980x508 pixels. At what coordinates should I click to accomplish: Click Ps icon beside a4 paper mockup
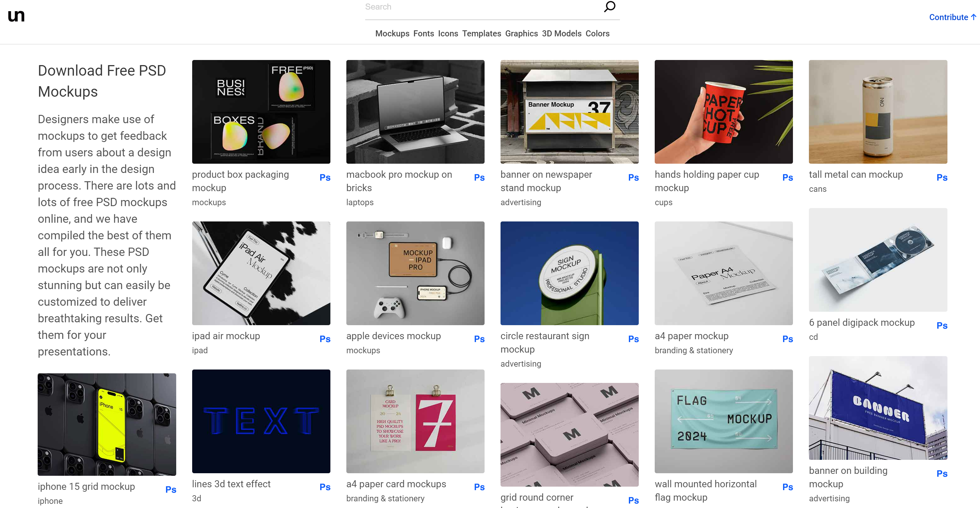[787, 339]
